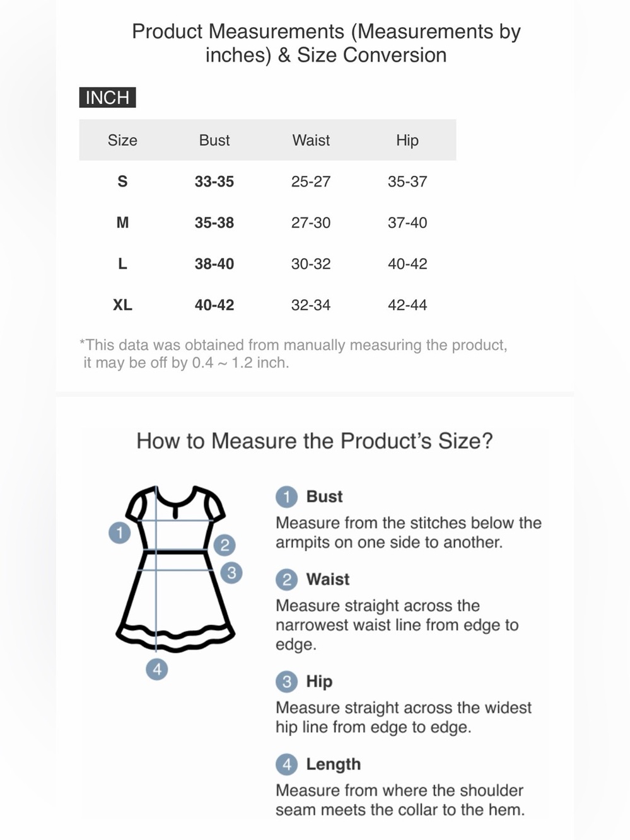Click the XL hip value 42-44

(x=407, y=305)
